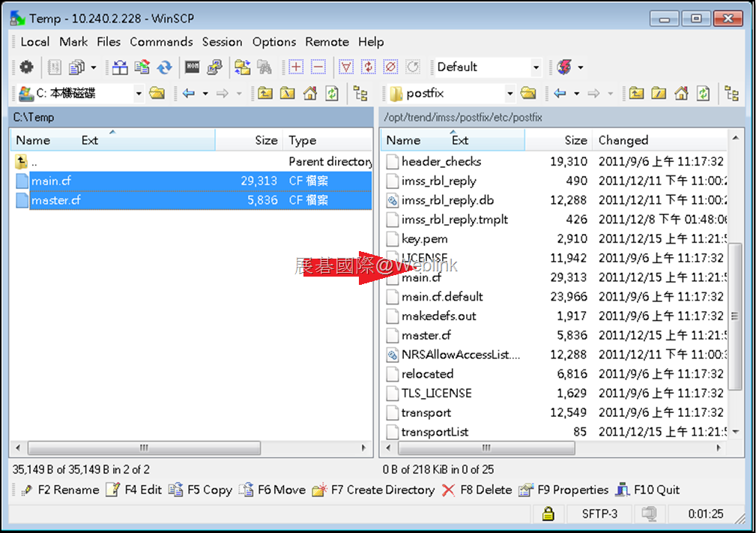This screenshot has height=533, width=756.
Task: Click the F8 Delete button
Action: click(x=477, y=490)
